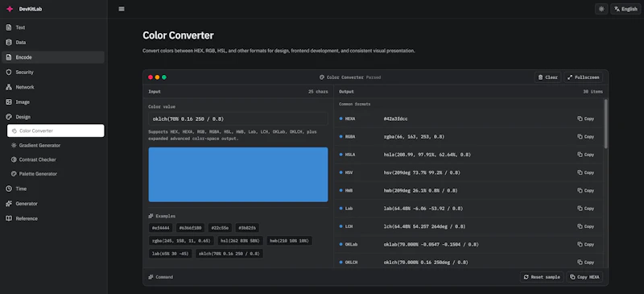644x294 pixels.
Task: Click the Color value input field
Action: 238,119
